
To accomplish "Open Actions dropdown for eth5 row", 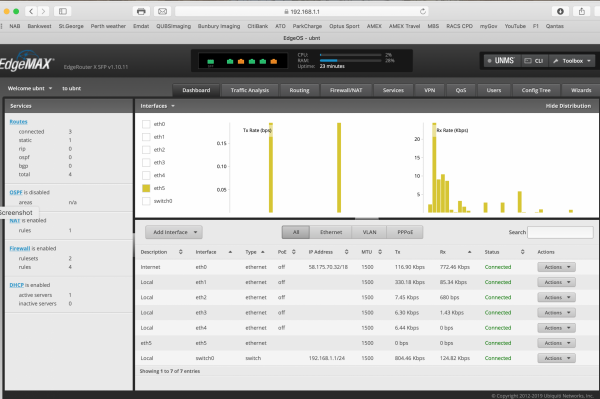I will (556, 343).
